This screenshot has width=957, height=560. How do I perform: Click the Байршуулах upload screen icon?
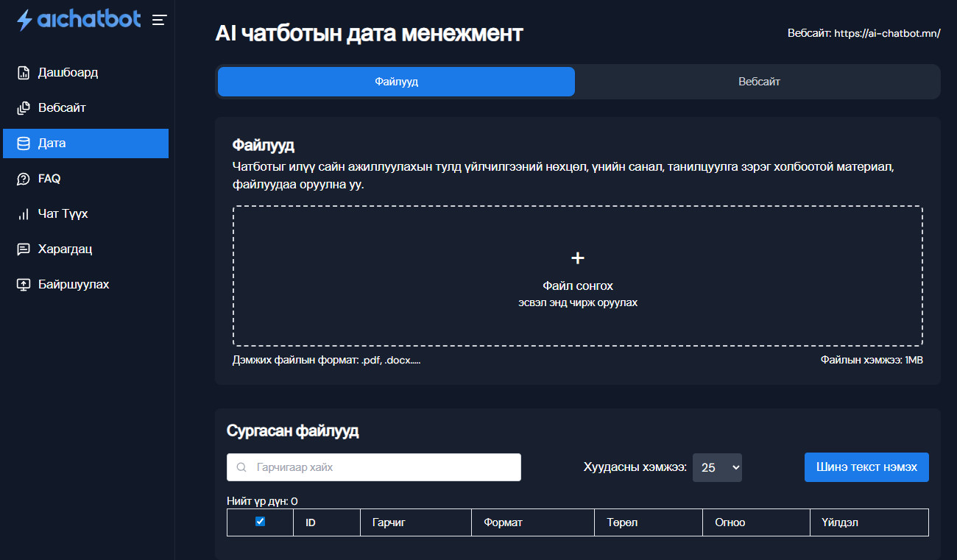[x=24, y=285]
